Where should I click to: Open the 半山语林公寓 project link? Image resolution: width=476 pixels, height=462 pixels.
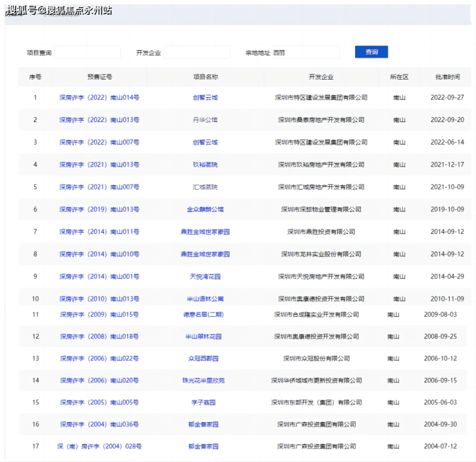205,299
